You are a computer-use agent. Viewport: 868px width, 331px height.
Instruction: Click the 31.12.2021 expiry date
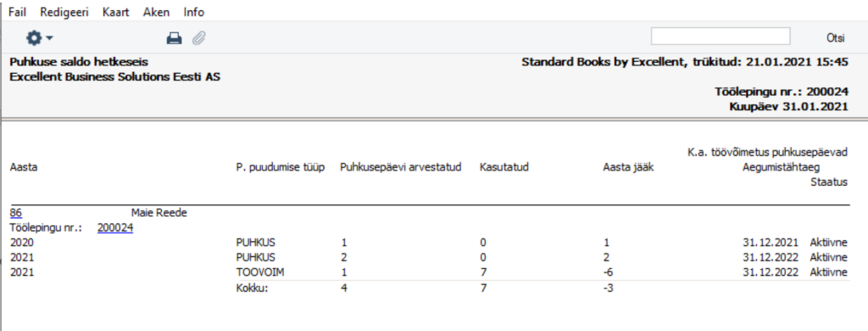pos(770,242)
